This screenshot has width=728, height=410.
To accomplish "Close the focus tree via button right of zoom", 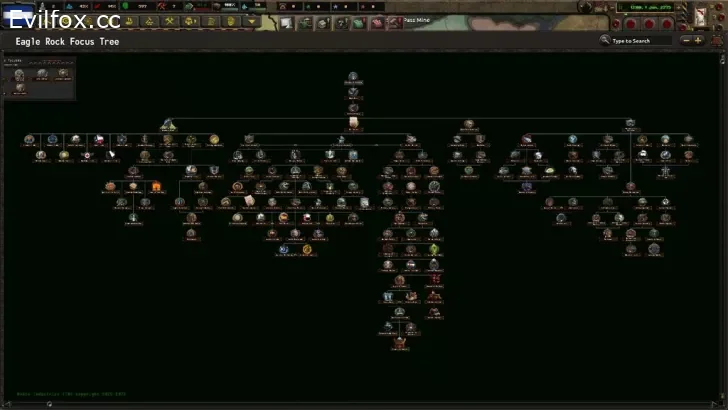I will tap(716, 41).
